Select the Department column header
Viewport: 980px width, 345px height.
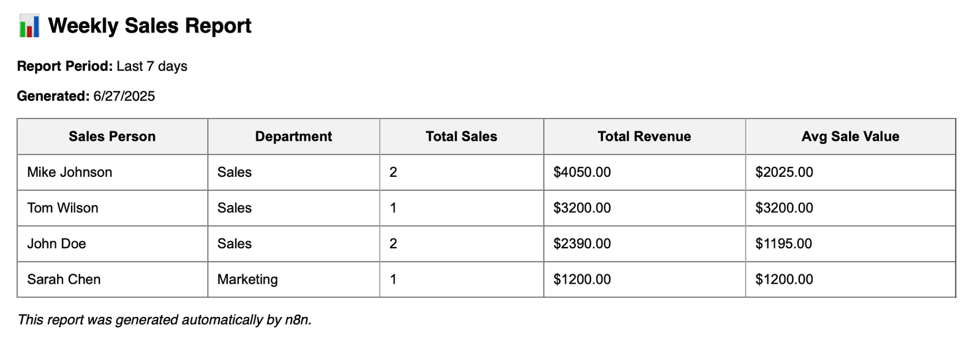[293, 136]
